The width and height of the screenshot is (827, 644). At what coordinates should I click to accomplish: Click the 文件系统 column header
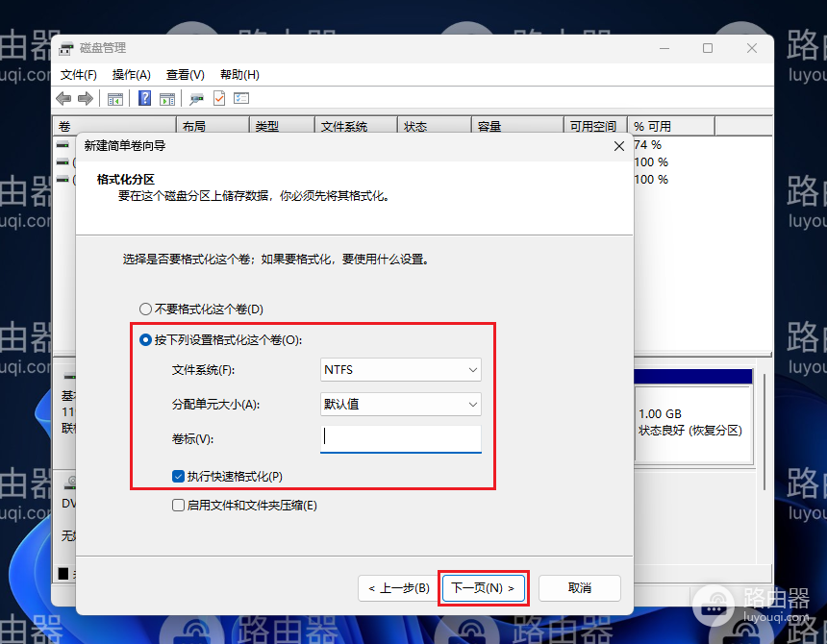356,127
